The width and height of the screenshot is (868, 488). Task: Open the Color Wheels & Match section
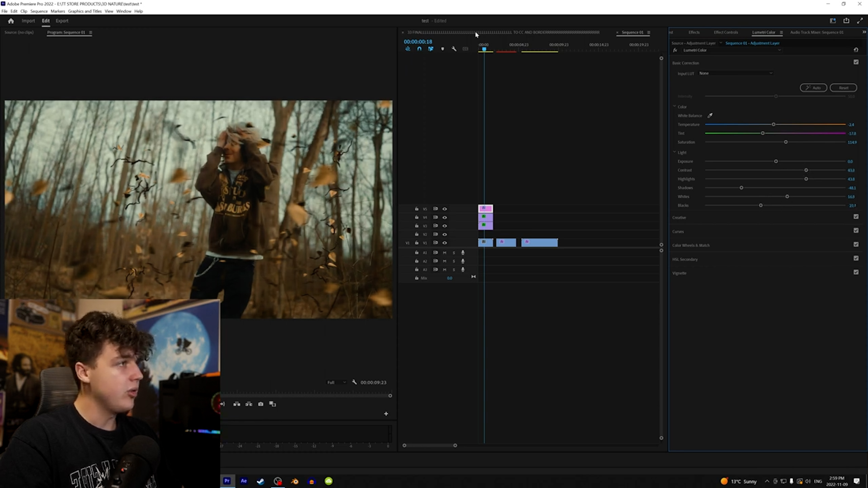point(691,245)
